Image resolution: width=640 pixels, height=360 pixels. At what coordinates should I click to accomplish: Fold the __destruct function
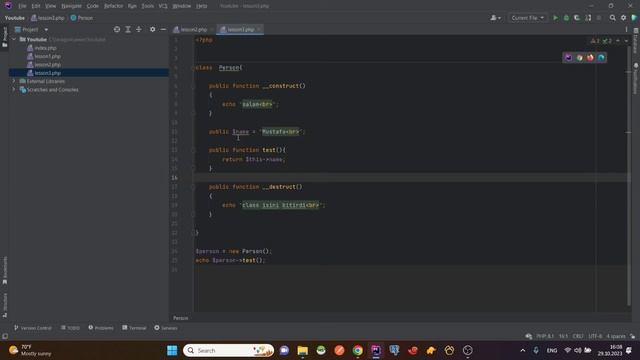point(194,187)
